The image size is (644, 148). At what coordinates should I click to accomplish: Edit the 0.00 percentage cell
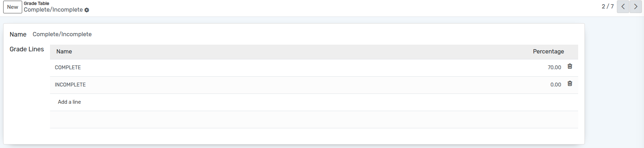(555, 85)
